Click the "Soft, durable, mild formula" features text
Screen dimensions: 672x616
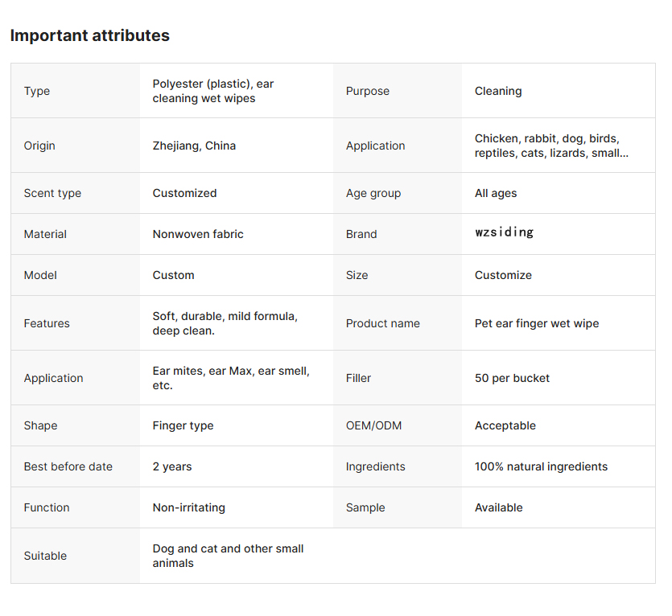tap(225, 323)
